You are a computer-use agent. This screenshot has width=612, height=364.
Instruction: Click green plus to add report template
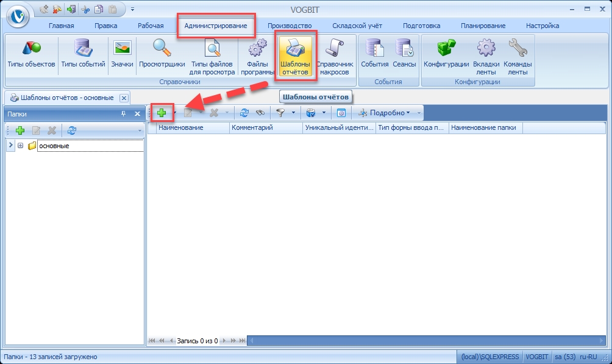click(162, 113)
